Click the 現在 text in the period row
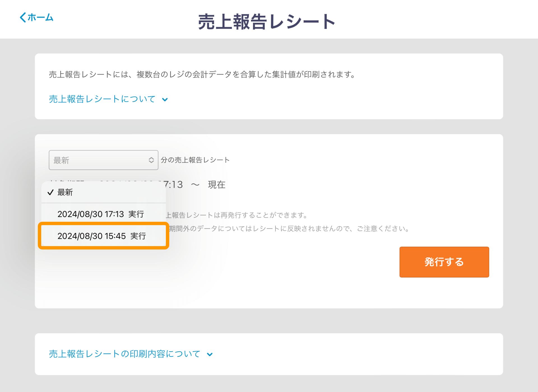The image size is (538, 392). tap(216, 185)
